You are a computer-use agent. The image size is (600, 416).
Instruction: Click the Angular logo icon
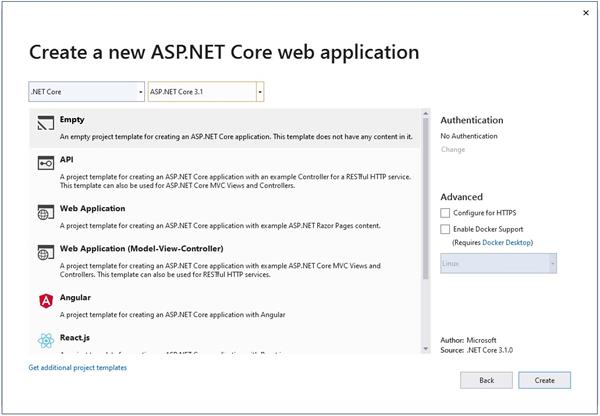point(45,301)
